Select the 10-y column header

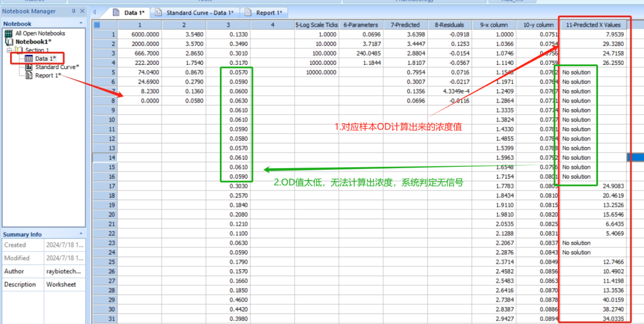tap(538, 25)
